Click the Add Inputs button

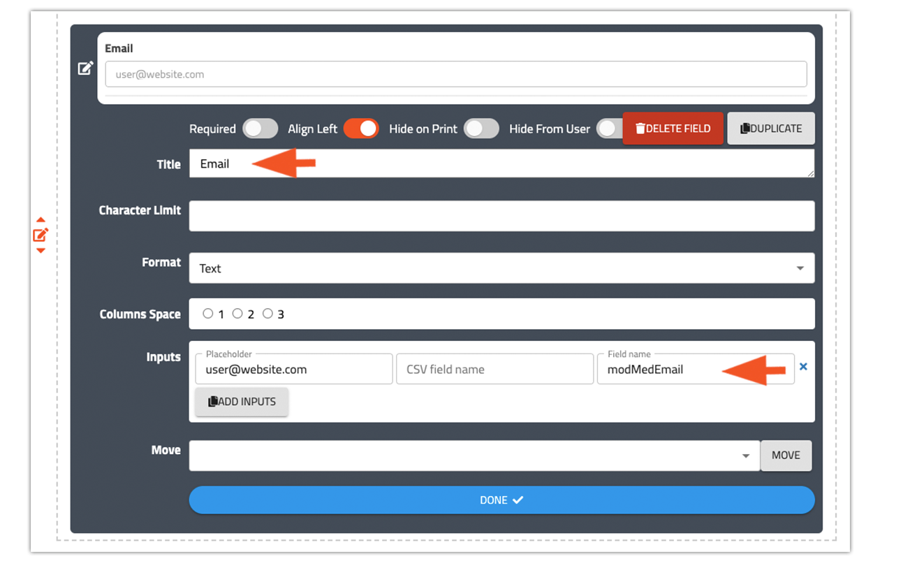tap(242, 402)
